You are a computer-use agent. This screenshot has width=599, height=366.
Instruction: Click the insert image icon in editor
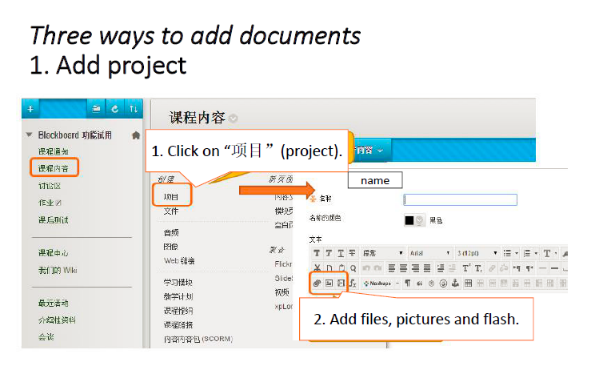point(329,283)
